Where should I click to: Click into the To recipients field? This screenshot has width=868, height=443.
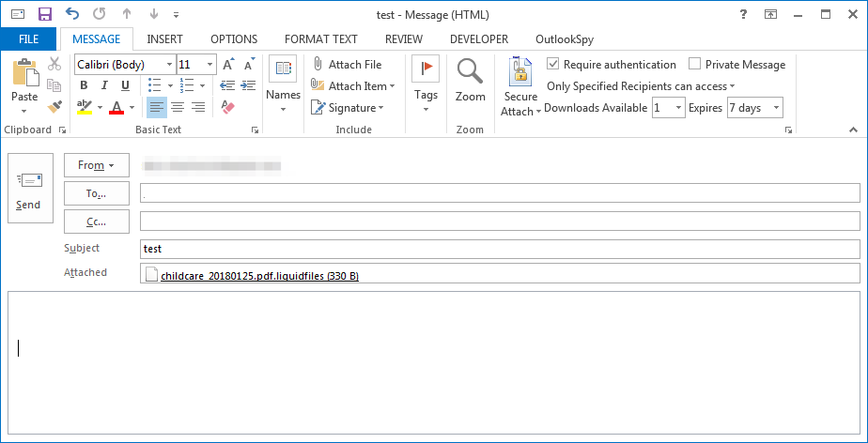pos(500,193)
